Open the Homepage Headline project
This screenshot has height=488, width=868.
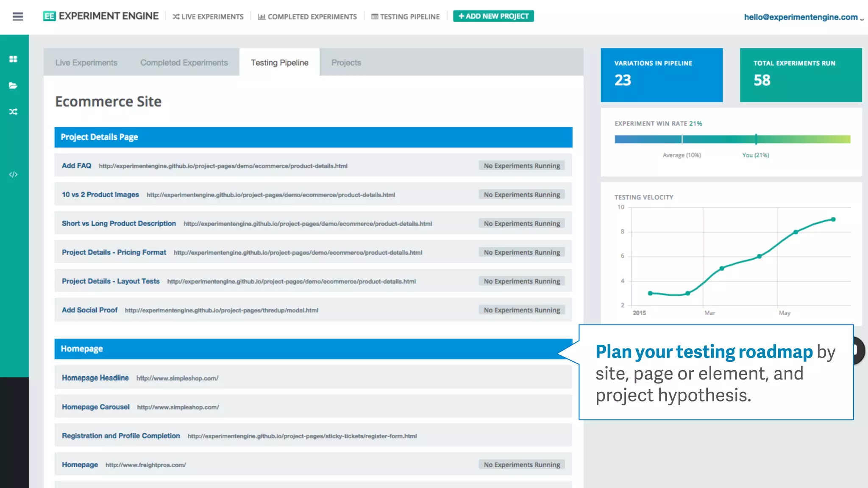[95, 377]
